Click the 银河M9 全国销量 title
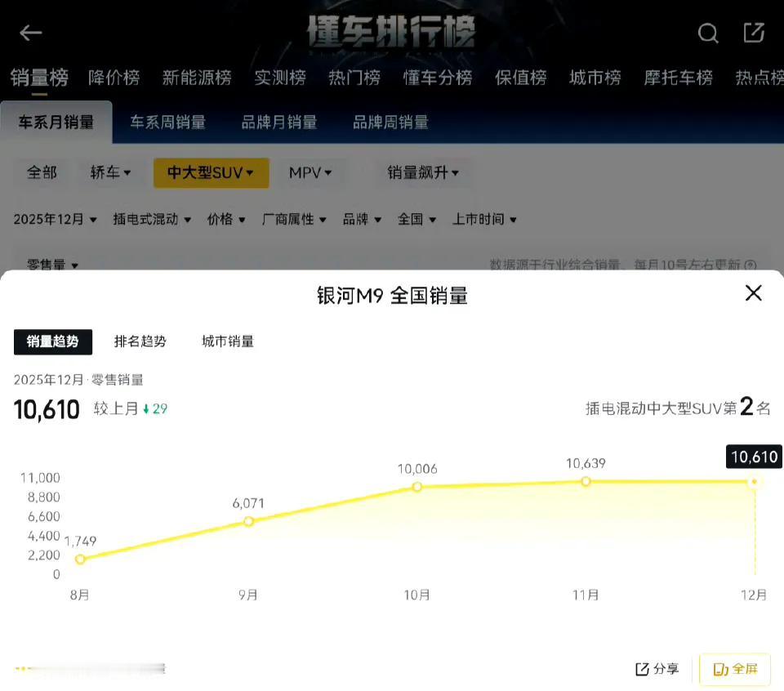 392,296
